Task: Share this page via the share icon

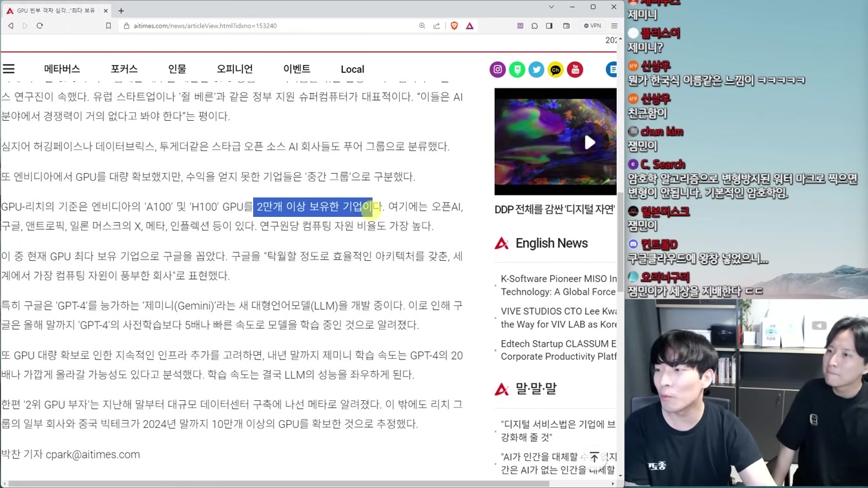Action: [x=437, y=26]
